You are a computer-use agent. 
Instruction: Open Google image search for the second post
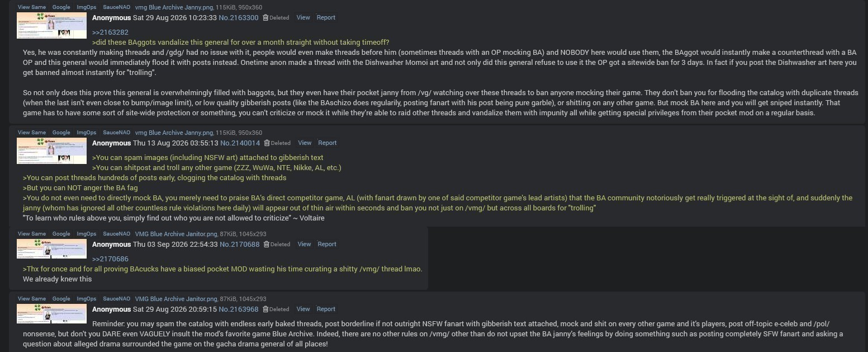61,133
